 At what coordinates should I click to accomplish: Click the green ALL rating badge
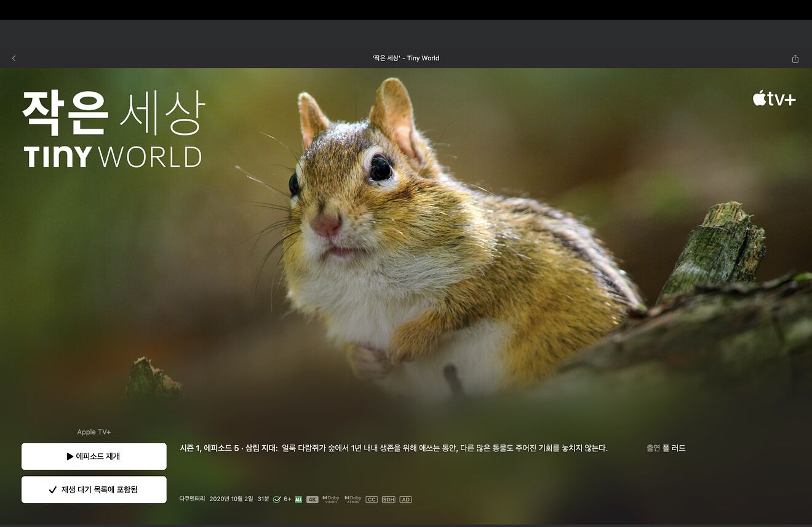(x=298, y=499)
